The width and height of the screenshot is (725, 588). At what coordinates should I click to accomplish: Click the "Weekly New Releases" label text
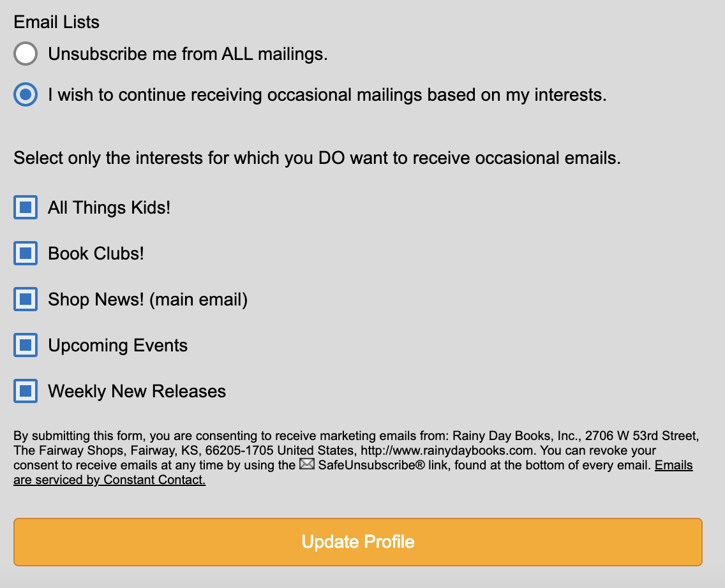pyautogui.click(x=137, y=391)
